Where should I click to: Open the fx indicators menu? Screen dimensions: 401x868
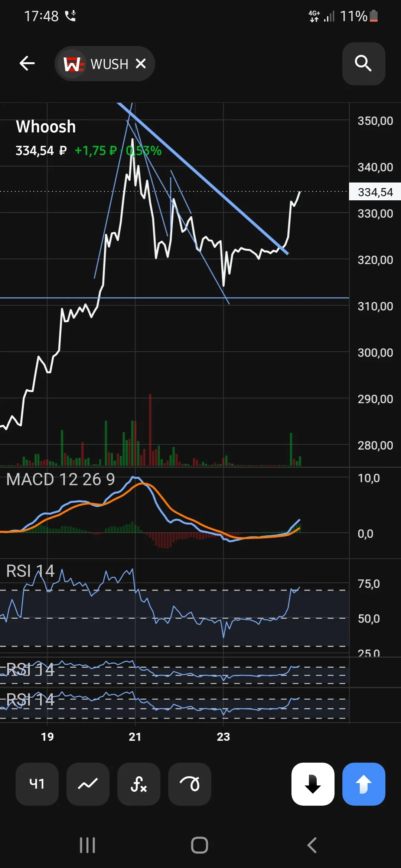tap(139, 784)
